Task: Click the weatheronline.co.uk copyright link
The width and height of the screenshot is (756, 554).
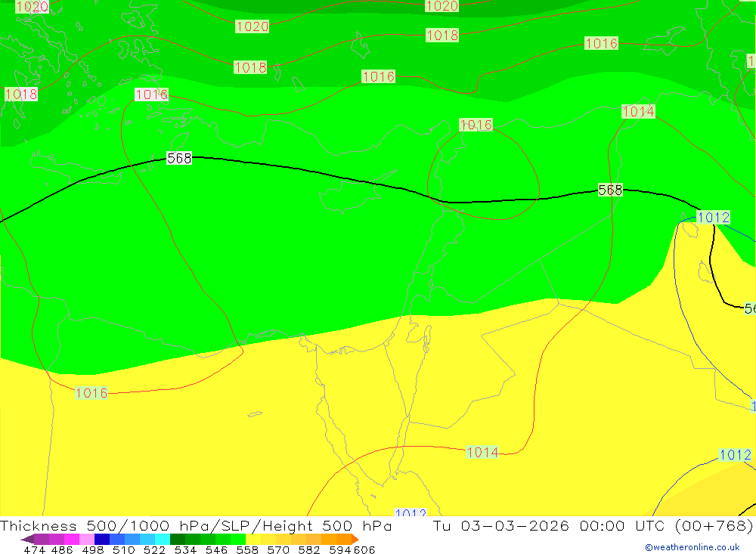Action: pyautogui.click(x=692, y=547)
